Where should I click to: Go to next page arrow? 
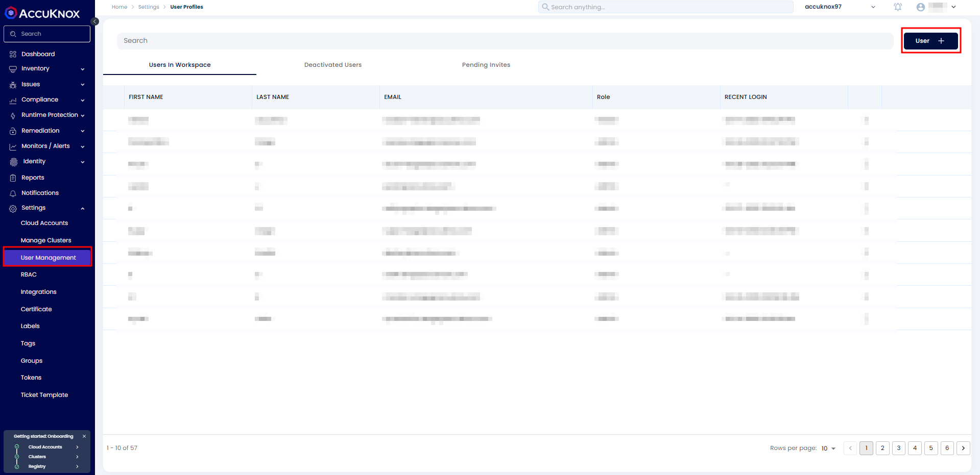(963, 448)
